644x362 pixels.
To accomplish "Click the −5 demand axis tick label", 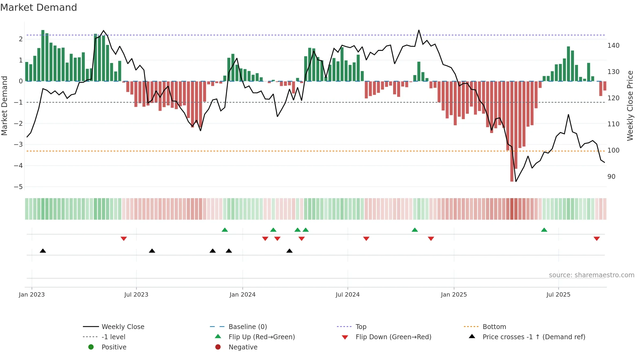I will coord(18,187).
